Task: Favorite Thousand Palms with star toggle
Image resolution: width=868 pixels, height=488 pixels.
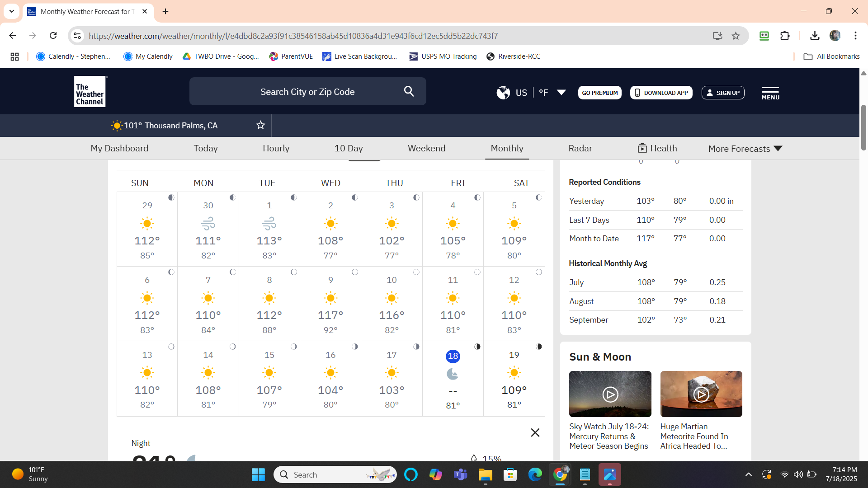Action: pos(260,125)
